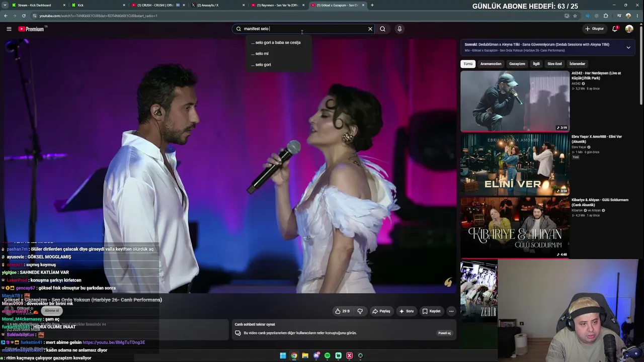Click in the YouTube search field
644x362 pixels.
(303, 29)
